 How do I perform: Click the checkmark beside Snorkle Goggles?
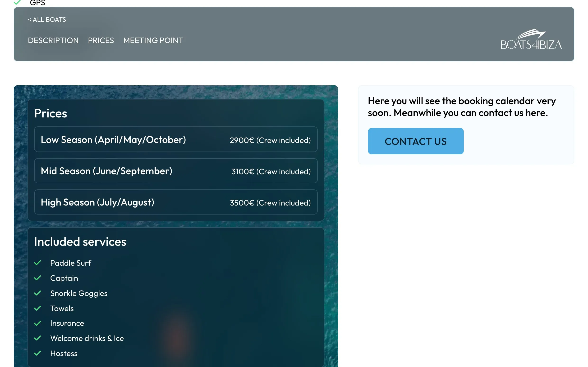[37, 293]
